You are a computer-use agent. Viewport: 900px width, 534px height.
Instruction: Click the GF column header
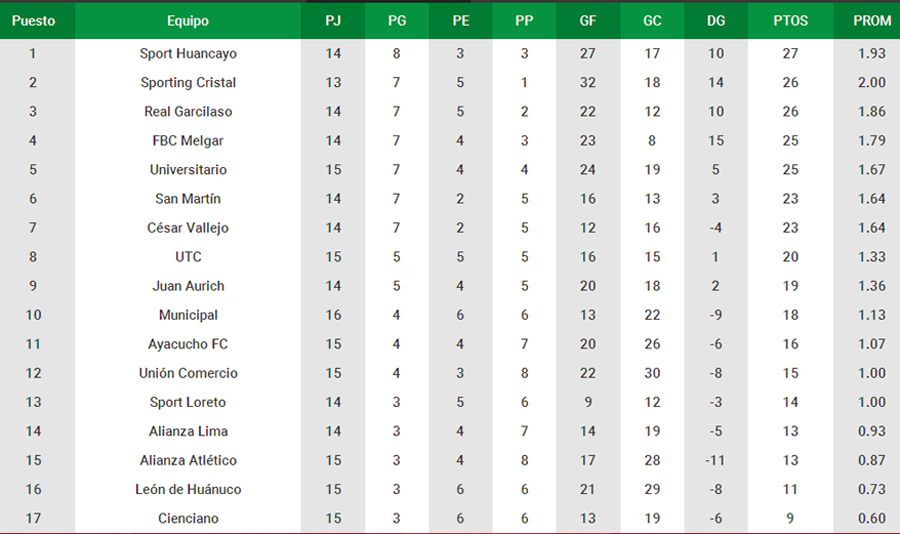(588, 21)
